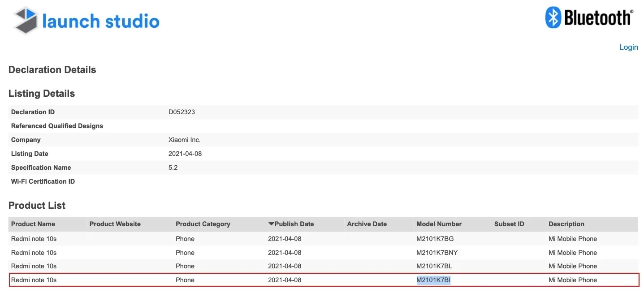Click the Specification Name value 5.2
This screenshot has width=644, height=297.
(x=173, y=168)
